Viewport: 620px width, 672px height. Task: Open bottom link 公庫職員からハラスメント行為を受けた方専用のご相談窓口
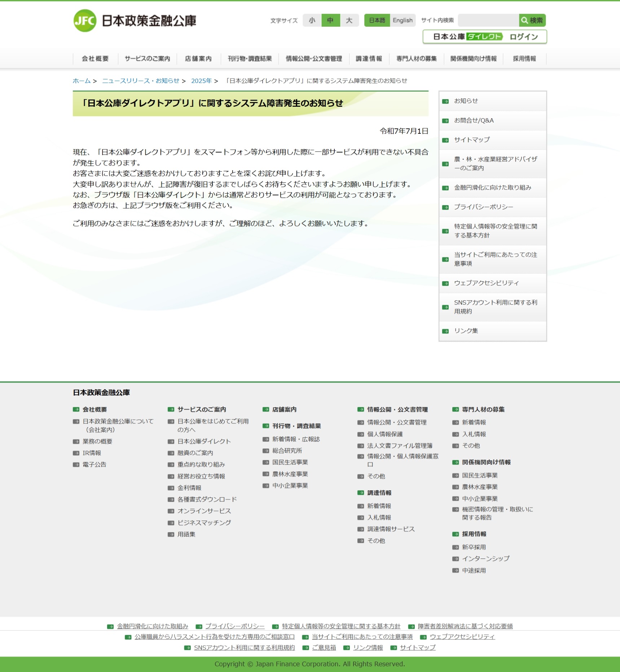(215, 637)
